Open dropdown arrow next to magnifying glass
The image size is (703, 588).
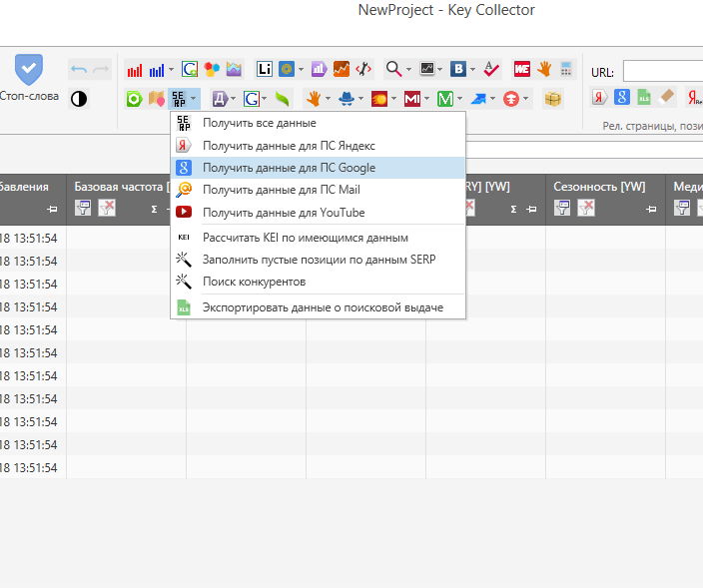pos(409,69)
